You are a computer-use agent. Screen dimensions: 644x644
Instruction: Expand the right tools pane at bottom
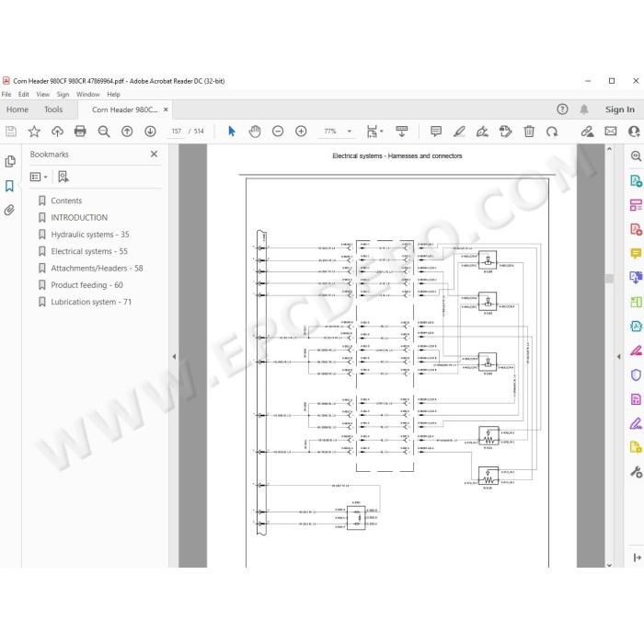point(637,558)
